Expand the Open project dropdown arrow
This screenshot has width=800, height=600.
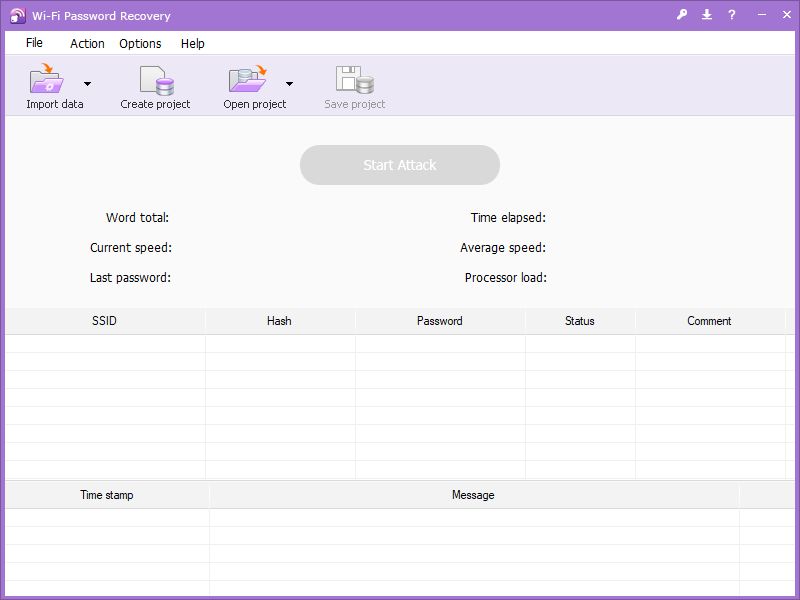(x=290, y=85)
